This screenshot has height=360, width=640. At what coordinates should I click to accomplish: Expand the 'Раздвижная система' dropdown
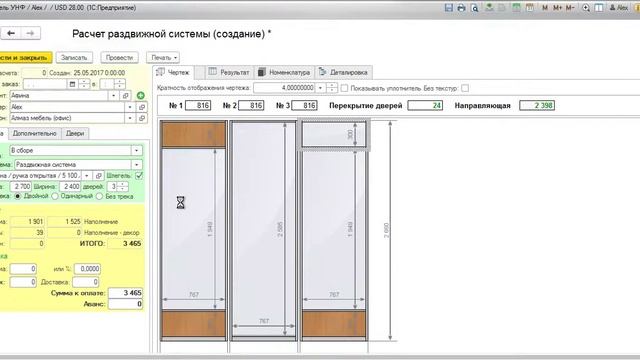137,164
